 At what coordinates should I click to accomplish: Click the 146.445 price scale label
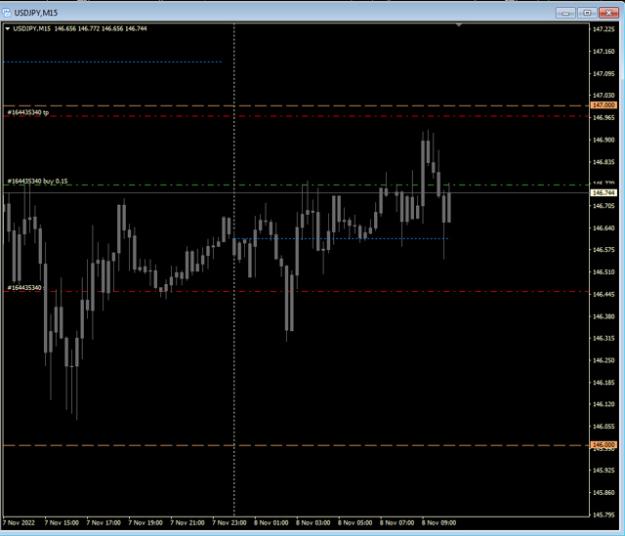[603, 294]
